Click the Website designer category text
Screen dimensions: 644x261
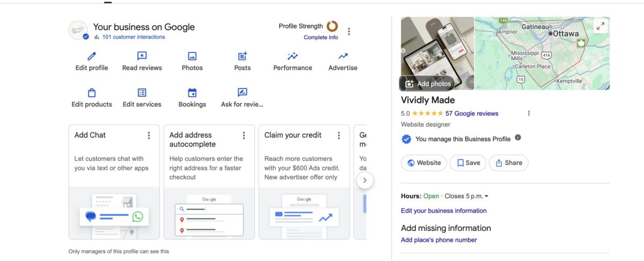click(426, 124)
